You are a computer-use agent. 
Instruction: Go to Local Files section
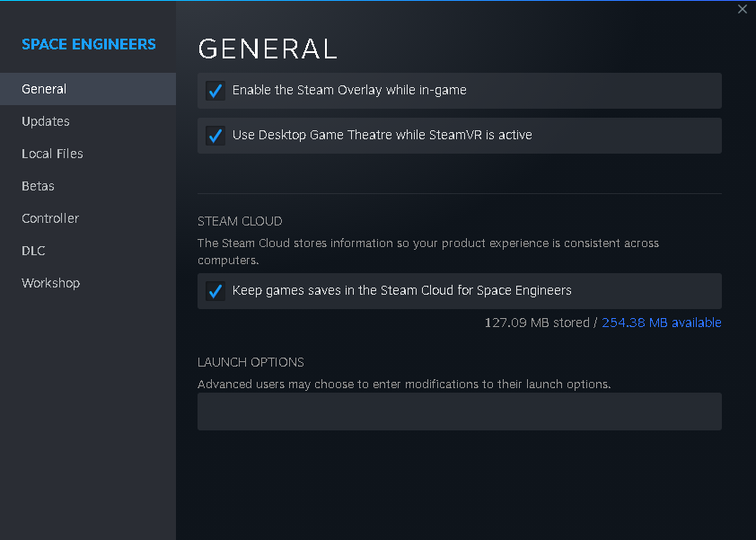(x=52, y=154)
